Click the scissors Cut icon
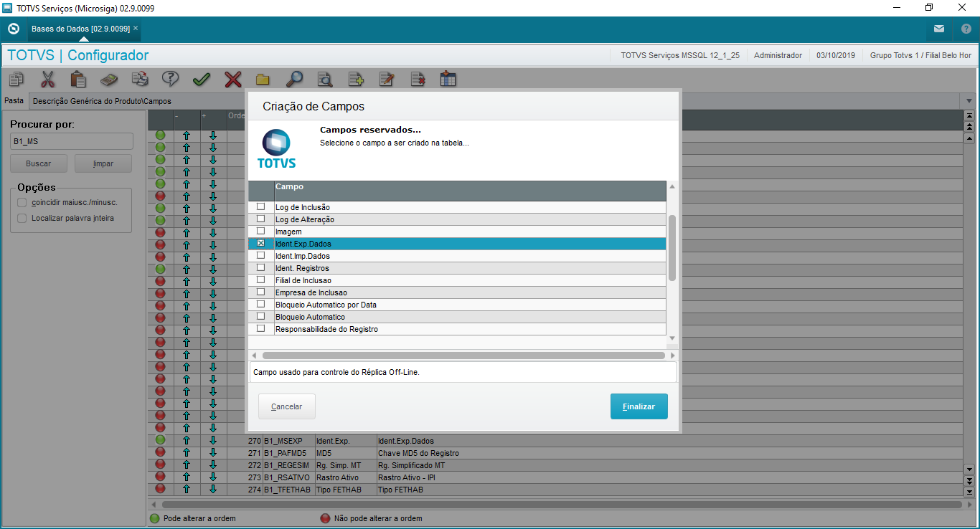The height and width of the screenshot is (529, 980). click(47, 79)
